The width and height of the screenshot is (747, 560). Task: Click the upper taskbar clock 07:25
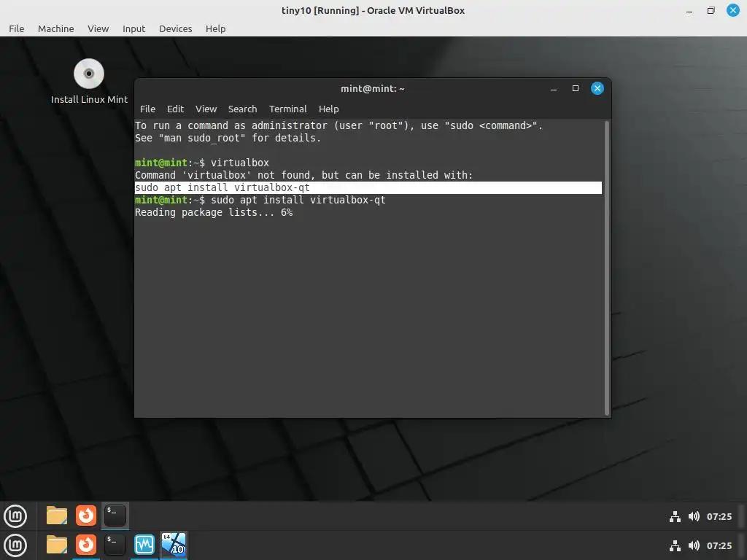click(719, 517)
